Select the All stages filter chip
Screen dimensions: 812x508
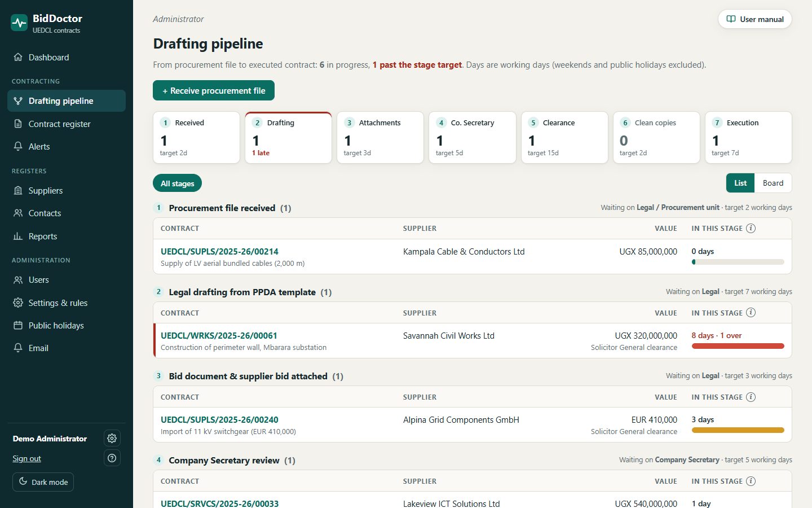[x=177, y=183]
